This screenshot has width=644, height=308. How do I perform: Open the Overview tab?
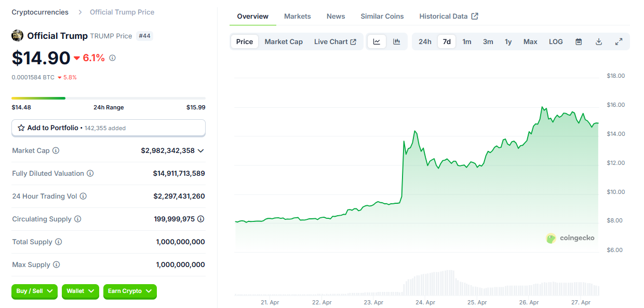(x=253, y=16)
